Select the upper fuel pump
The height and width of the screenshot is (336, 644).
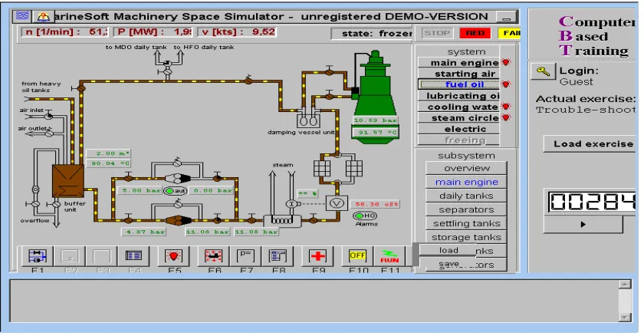click(177, 178)
